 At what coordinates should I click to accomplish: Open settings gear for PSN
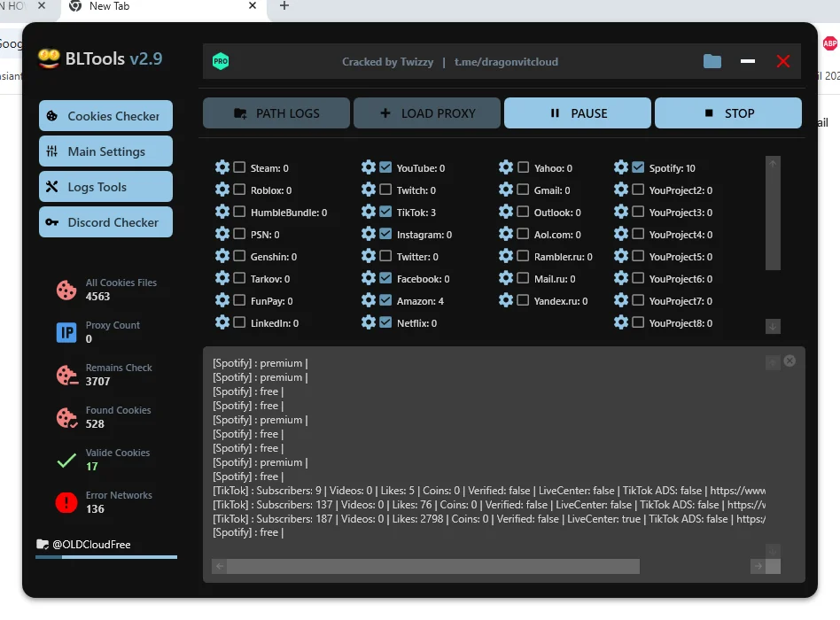coord(222,234)
